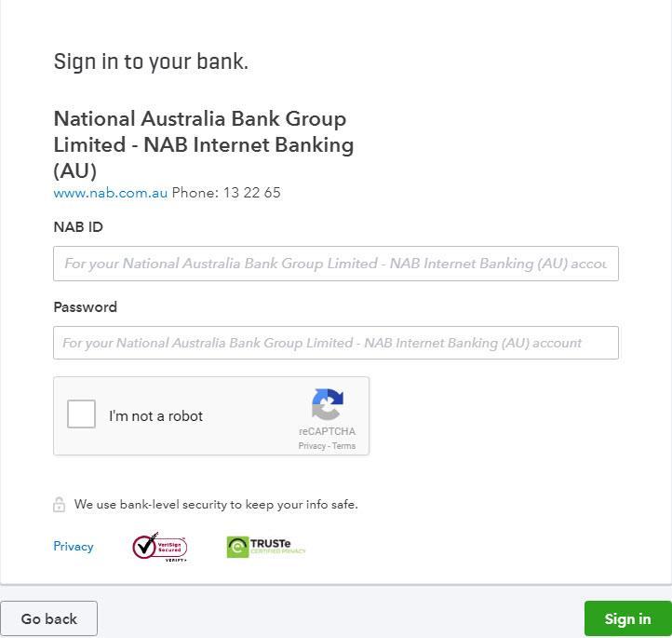The height and width of the screenshot is (638, 672).
Task: Click the Sign in to your bank heading
Action: (151, 61)
